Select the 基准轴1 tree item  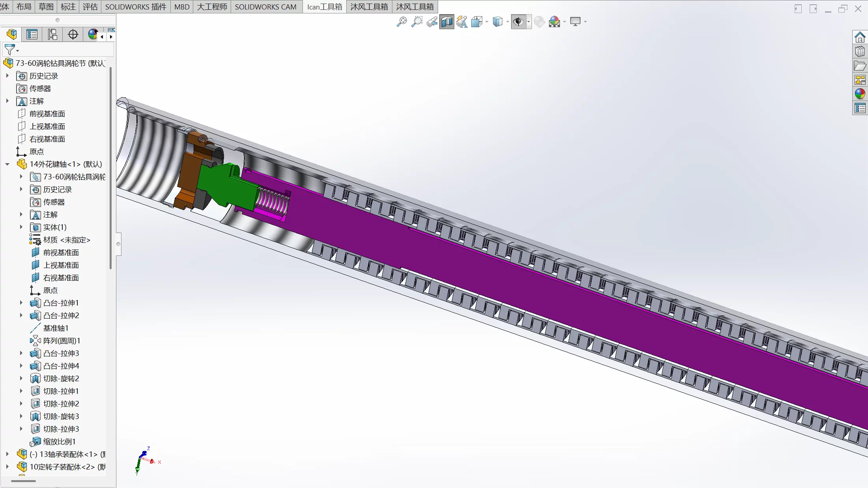(x=56, y=328)
